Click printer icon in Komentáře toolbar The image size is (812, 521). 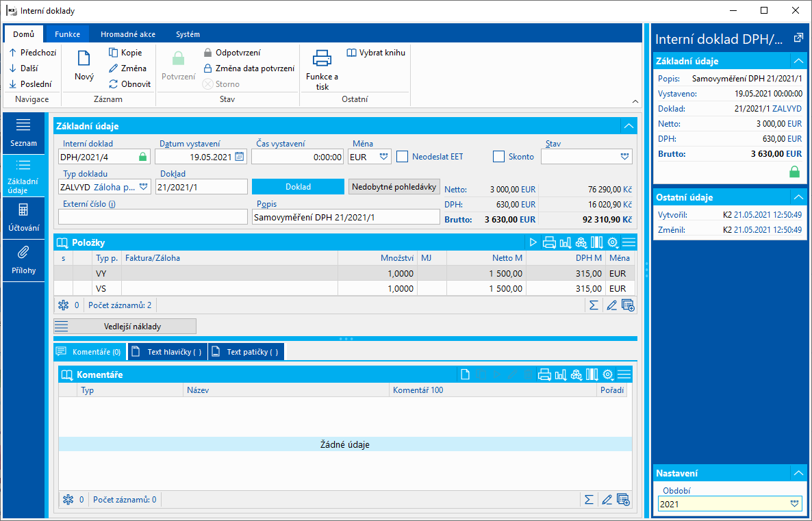544,374
